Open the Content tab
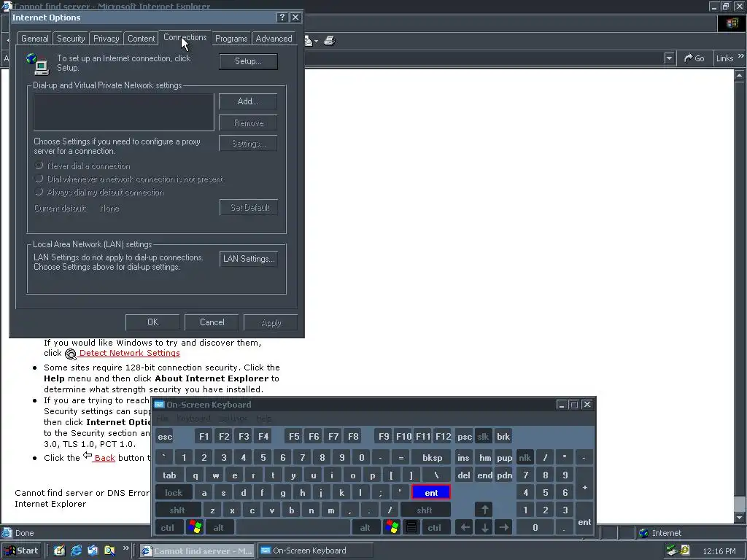 pyautogui.click(x=141, y=39)
